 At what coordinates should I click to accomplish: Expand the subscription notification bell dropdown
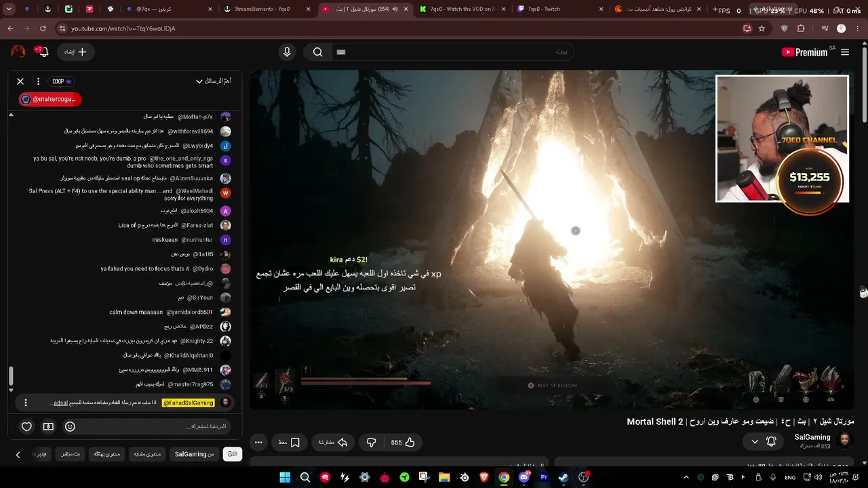pyautogui.click(x=763, y=442)
